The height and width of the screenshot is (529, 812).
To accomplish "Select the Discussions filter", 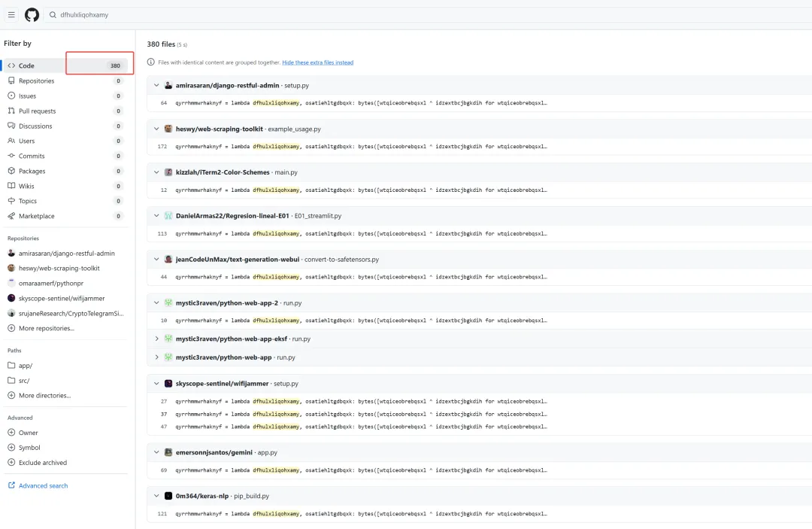I will (x=65, y=126).
